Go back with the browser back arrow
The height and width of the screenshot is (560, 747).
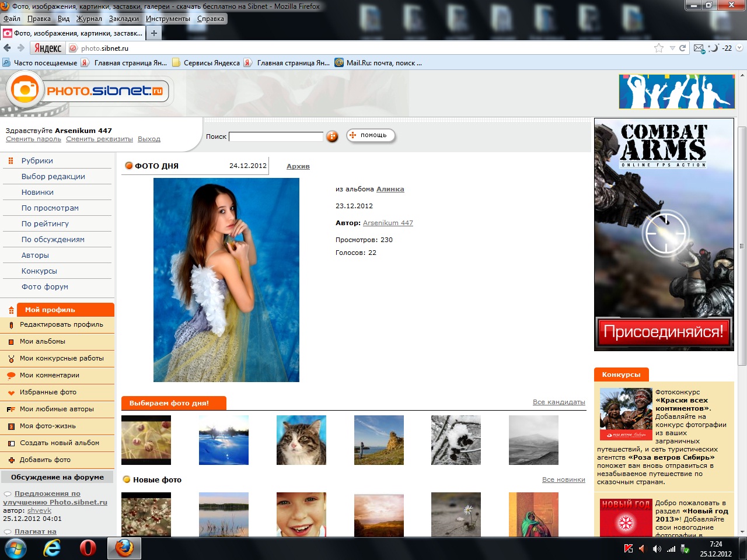(7, 48)
